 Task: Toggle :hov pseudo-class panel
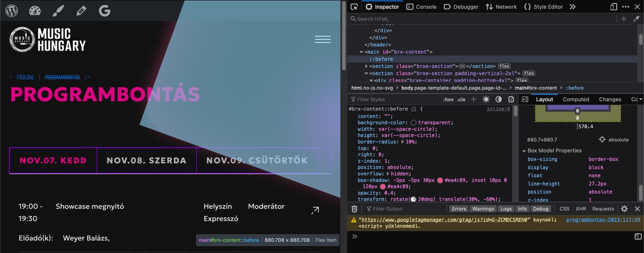448,100
